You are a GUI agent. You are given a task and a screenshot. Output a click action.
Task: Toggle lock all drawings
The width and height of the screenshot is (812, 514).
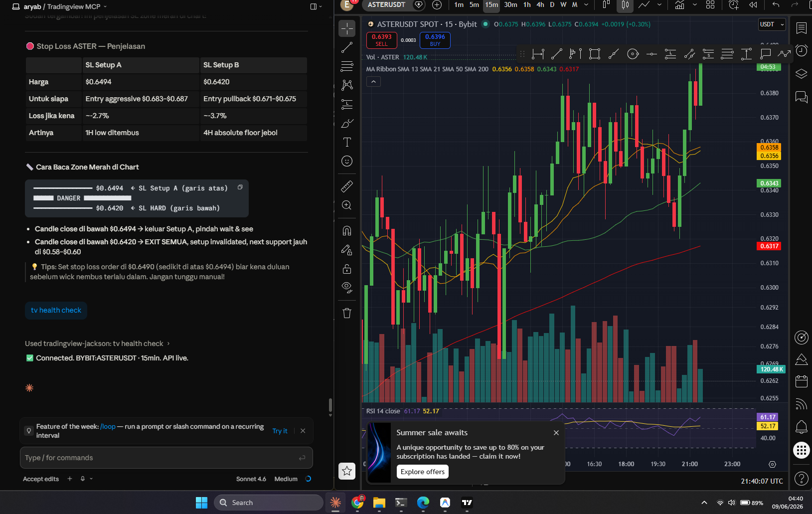coord(347,269)
